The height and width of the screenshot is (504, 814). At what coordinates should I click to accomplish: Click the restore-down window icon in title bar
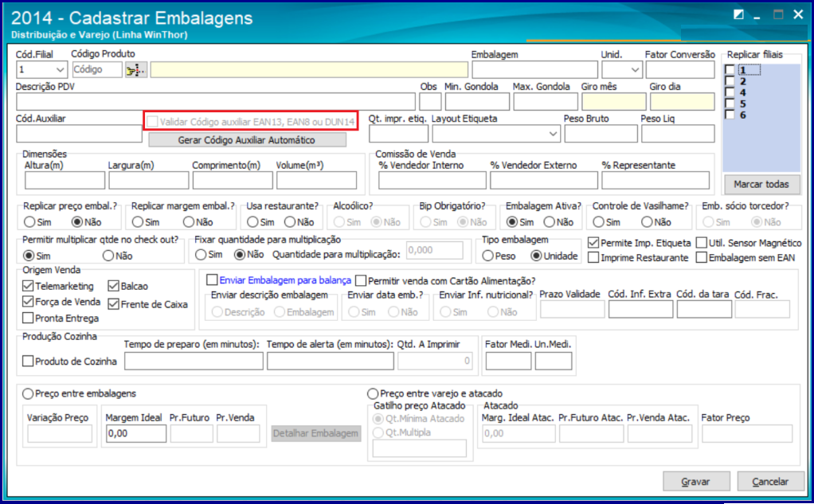point(738,15)
